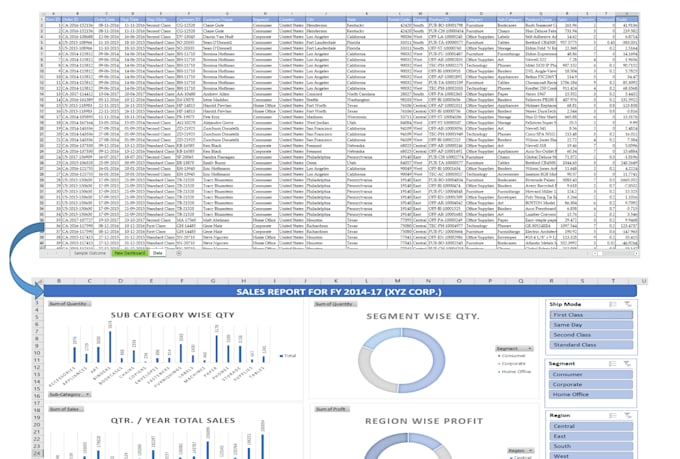This screenshot has height=459, width=680.
Task: Click the Sum of Profit field button
Action: click(332, 409)
